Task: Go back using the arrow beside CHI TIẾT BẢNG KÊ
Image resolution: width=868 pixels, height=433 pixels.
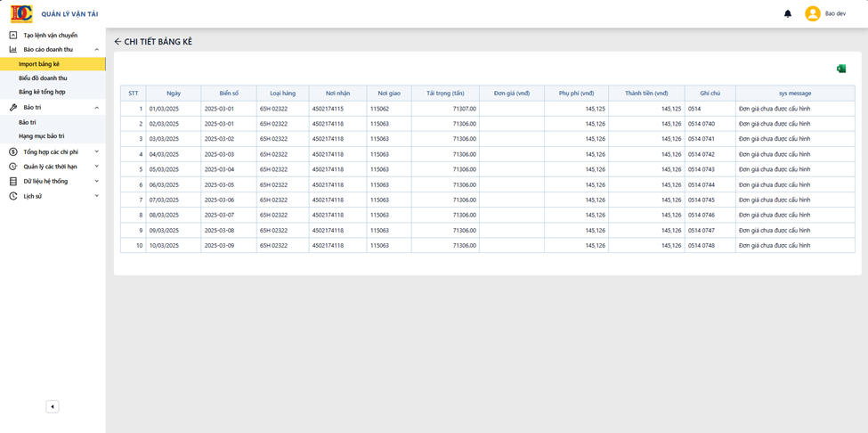Action: [118, 42]
